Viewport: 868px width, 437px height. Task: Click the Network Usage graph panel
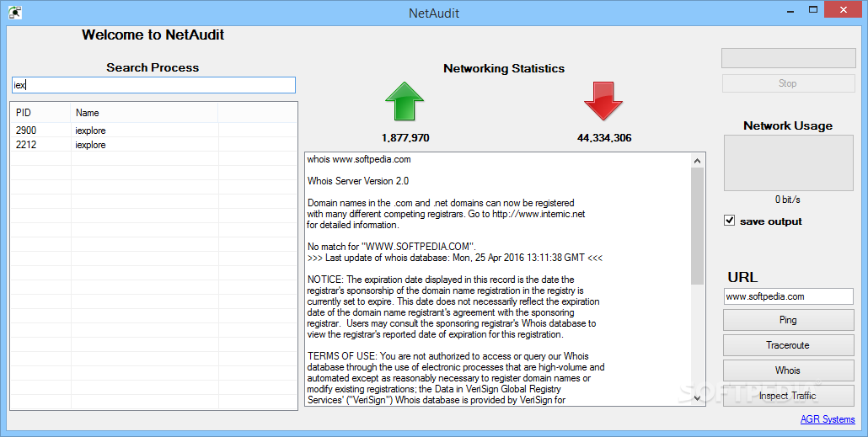point(788,163)
